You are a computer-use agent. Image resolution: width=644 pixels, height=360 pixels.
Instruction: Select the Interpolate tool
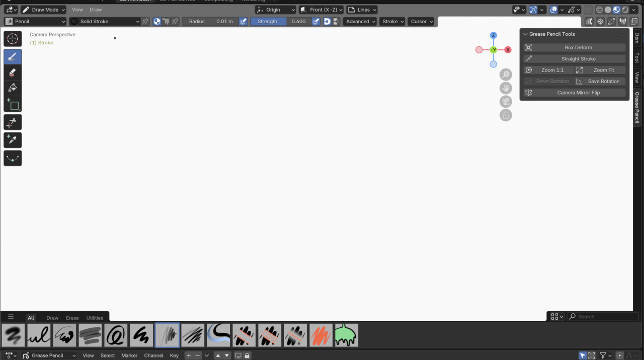click(13, 158)
